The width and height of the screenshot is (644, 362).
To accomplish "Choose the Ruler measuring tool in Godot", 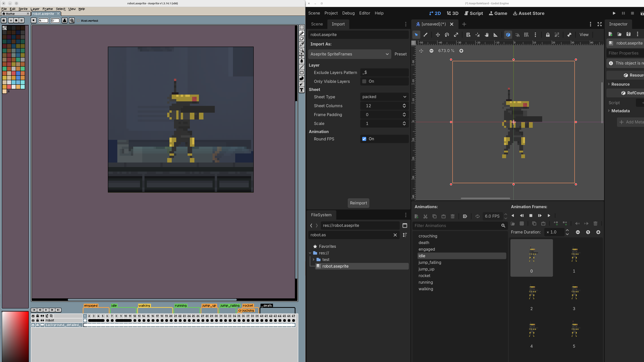I will [496, 35].
